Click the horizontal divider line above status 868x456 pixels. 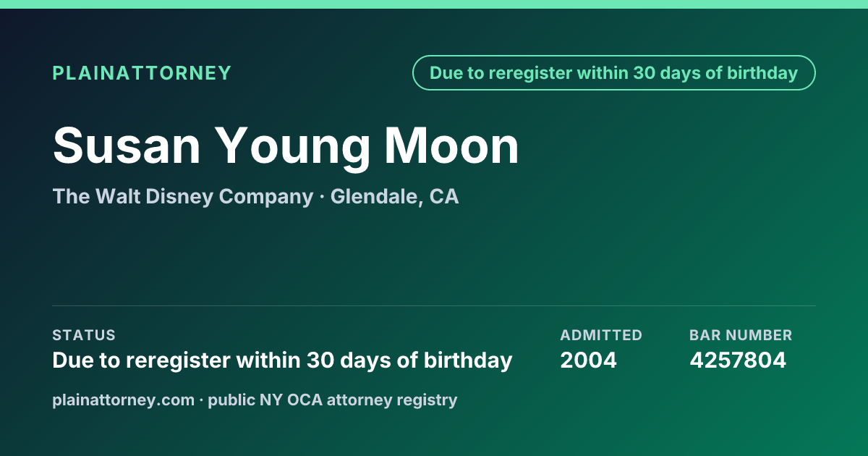434,305
